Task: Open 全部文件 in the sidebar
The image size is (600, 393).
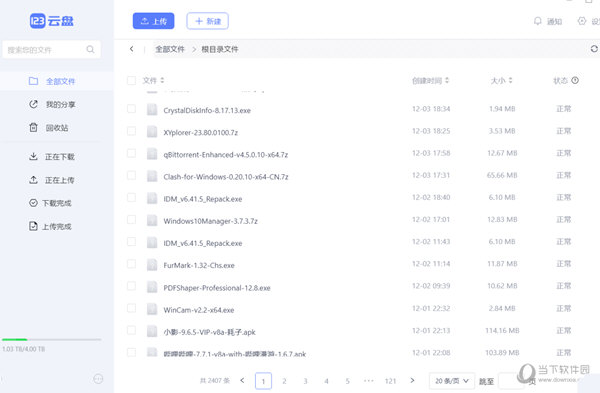Action: coord(57,81)
